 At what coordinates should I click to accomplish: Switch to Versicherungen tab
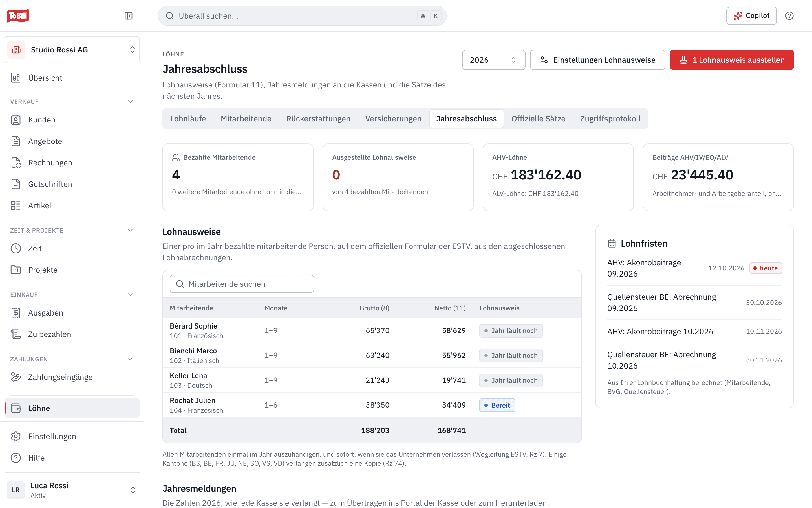tap(393, 119)
